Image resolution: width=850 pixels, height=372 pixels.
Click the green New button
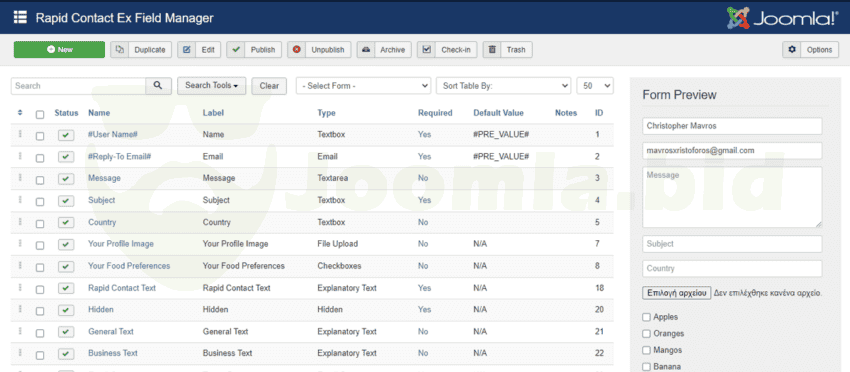pyautogui.click(x=59, y=49)
